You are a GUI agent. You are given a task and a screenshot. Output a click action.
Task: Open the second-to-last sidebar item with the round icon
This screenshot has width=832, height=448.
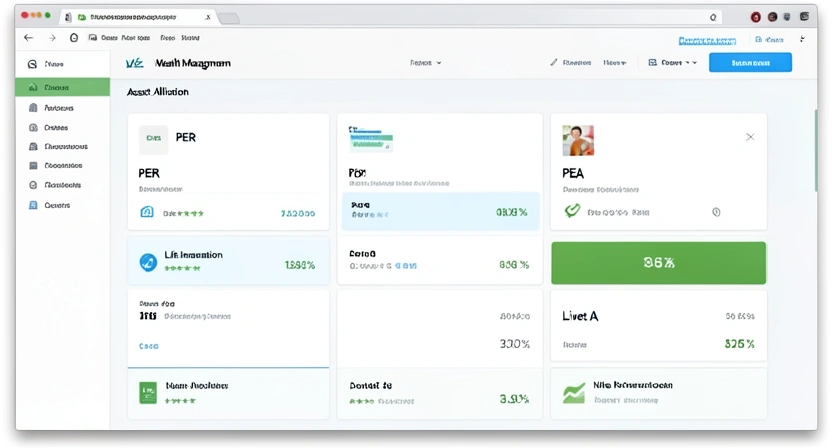click(x=55, y=185)
